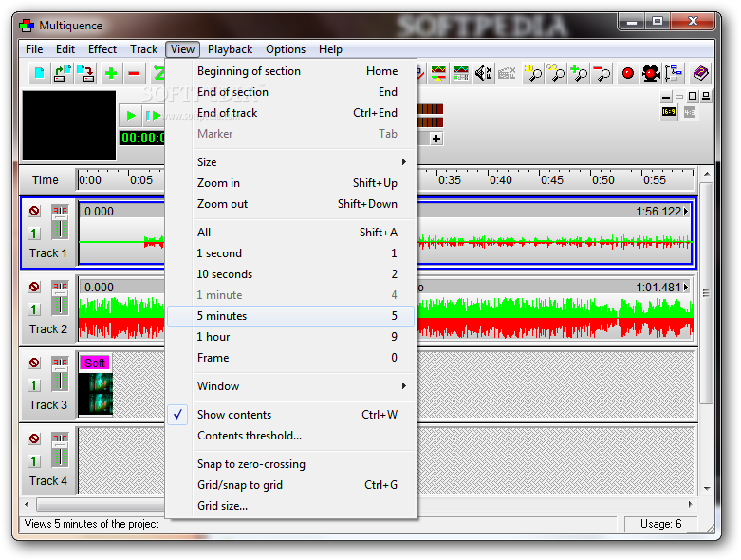Select End of track menu item
This screenshot has width=741, height=560.
[x=290, y=113]
